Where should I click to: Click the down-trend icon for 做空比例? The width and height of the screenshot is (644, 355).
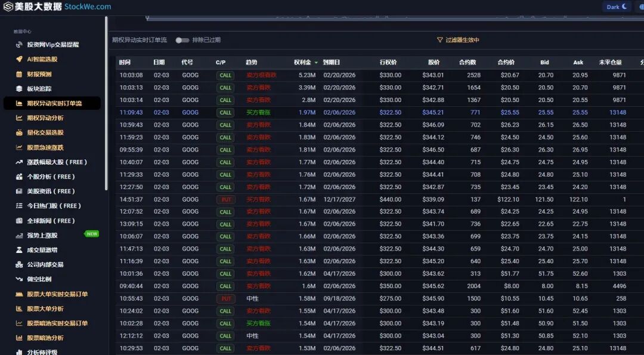(x=19, y=279)
